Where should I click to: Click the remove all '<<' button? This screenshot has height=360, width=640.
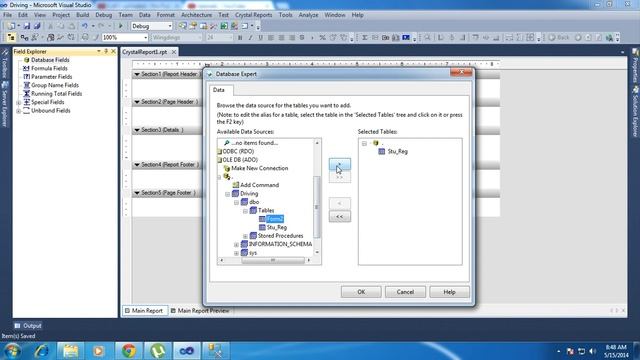[340, 217]
